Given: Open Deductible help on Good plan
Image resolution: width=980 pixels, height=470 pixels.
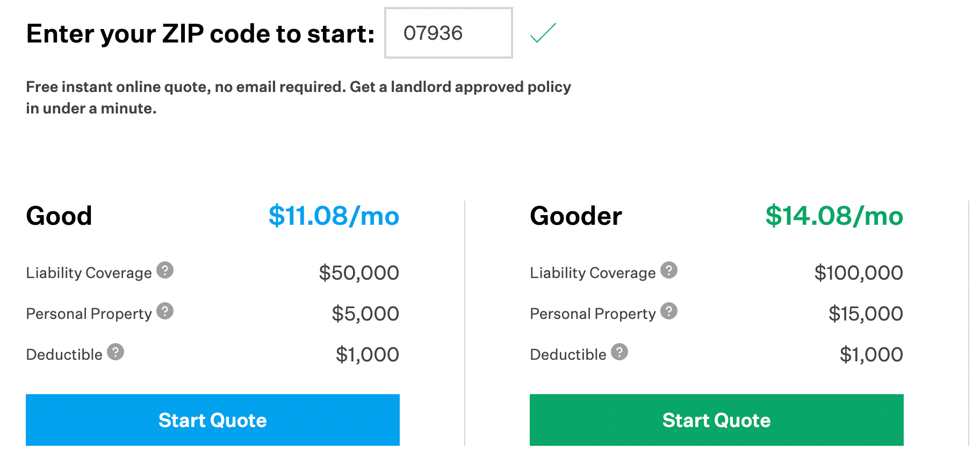Looking at the screenshot, I should point(116,352).
